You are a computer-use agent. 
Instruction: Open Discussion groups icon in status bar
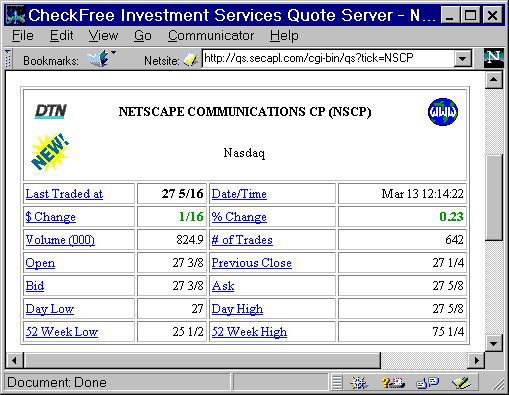coord(428,383)
